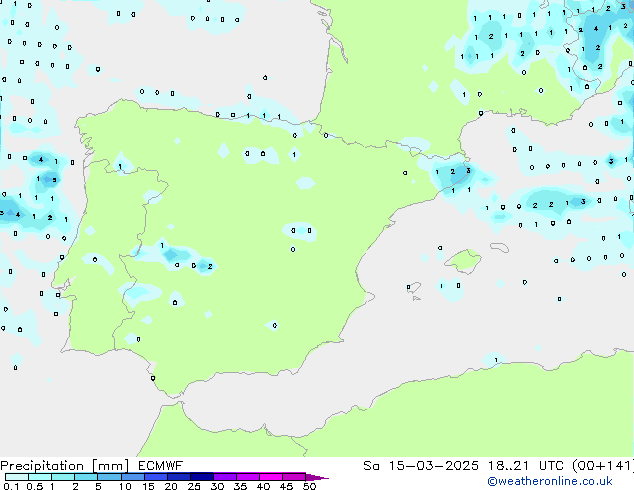This screenshot has height=490, width=634.
Task: Click the 'Sa 15-03-2025' date text
Action: point(421,466)
